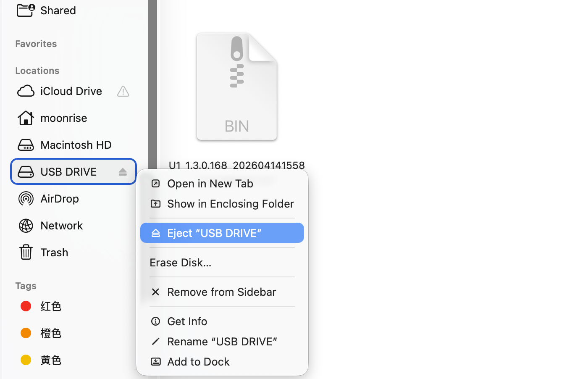
Task: Open AirDrop from the sidebar
Action: tap(59, 199)
